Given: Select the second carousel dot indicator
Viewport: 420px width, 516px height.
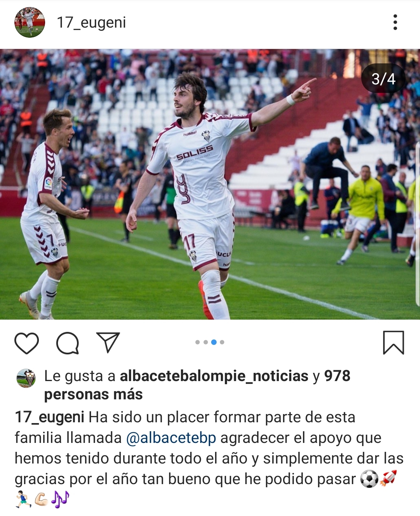Looking at the screenshot, I should [x=206, y=342].
